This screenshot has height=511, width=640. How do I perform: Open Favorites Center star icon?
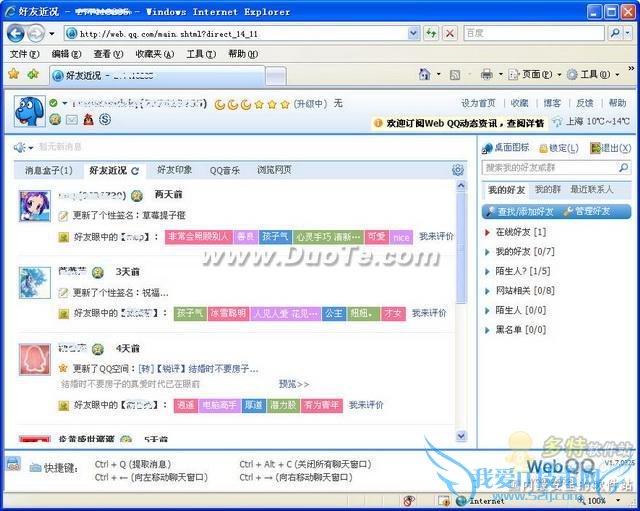[14, 74]
